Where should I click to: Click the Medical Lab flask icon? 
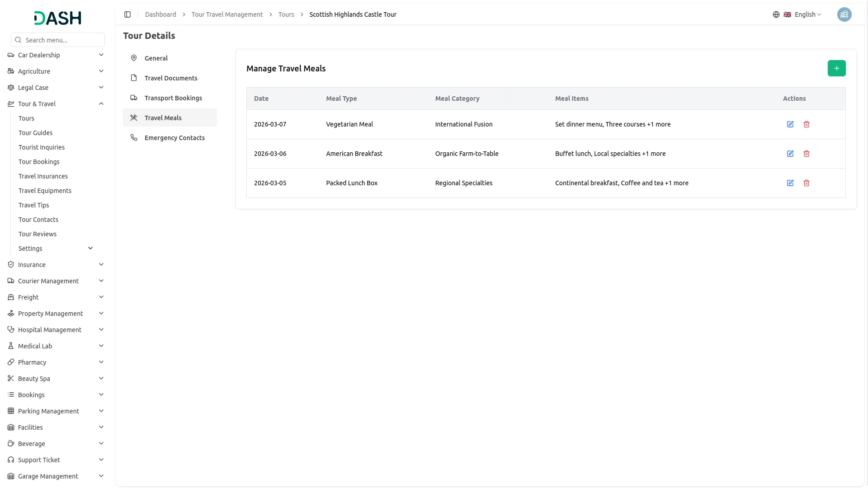point(11,346)
